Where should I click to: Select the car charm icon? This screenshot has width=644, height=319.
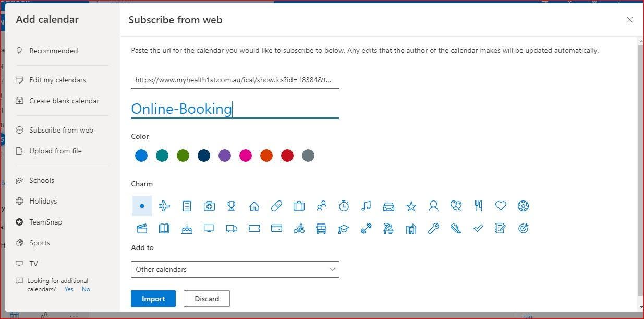pos(388,206)
